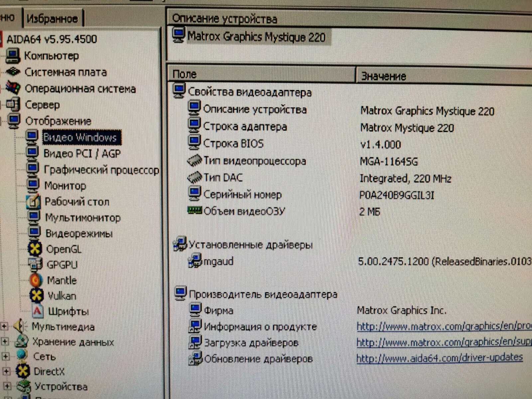The height and width of the screenshot is (399, 532).
Task: Select the Строка адаптера field row
Action: coord(245,127)
